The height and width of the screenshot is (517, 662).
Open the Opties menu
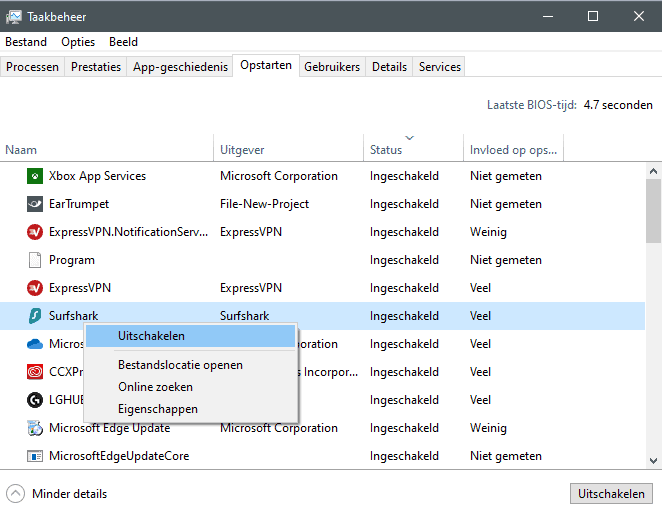(x=78, y=42)
